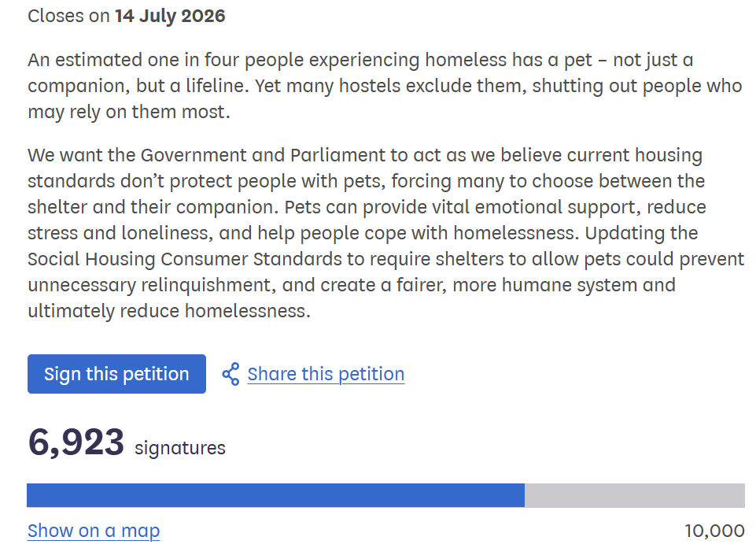
Task: Click the line starting companion, but a lifeline
Action: [385, 86]
